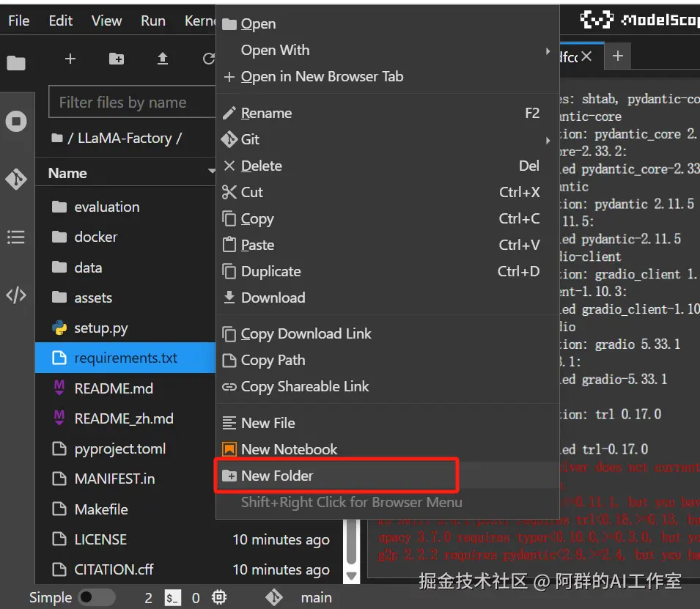Expand the Git submenu in context menu
The image size is (700, 609).
coord(548,140)
